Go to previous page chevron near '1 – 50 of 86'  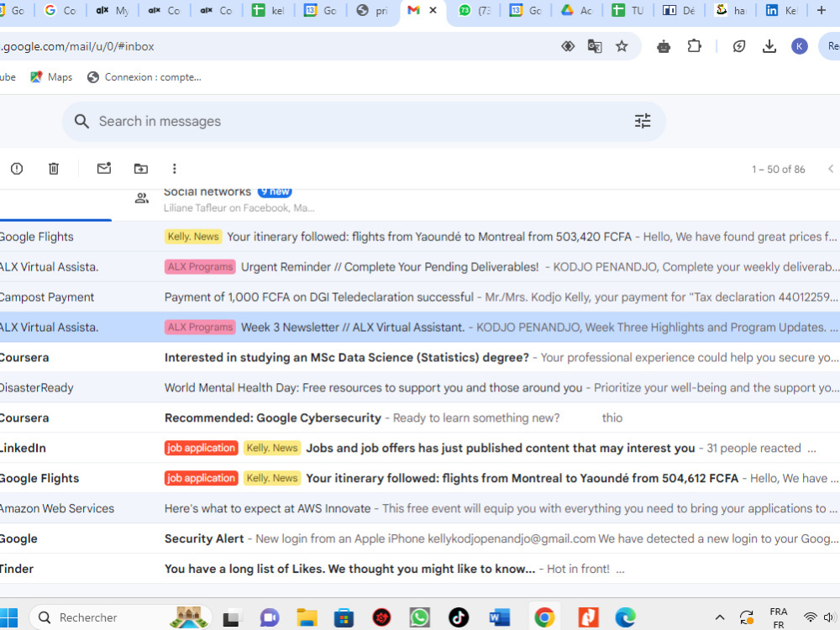pos(831,169)
